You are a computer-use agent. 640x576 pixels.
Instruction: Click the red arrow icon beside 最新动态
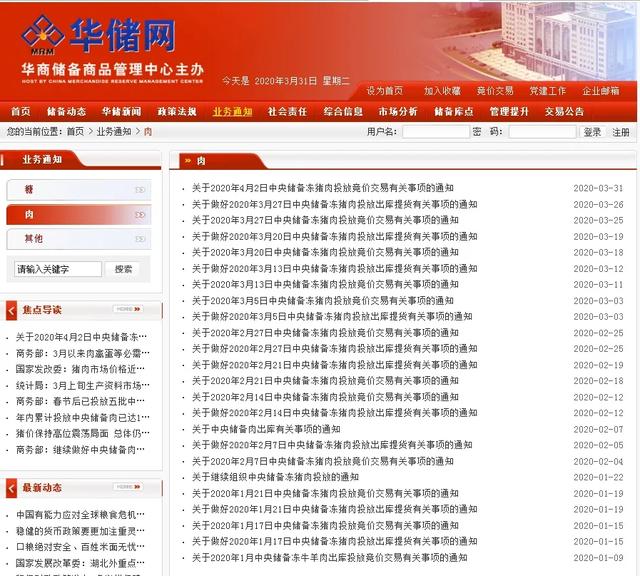click(12, 488)
